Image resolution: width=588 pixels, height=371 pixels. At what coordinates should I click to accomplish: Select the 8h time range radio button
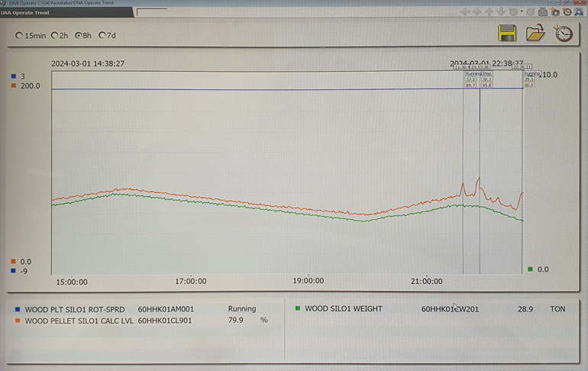[79, 36]
